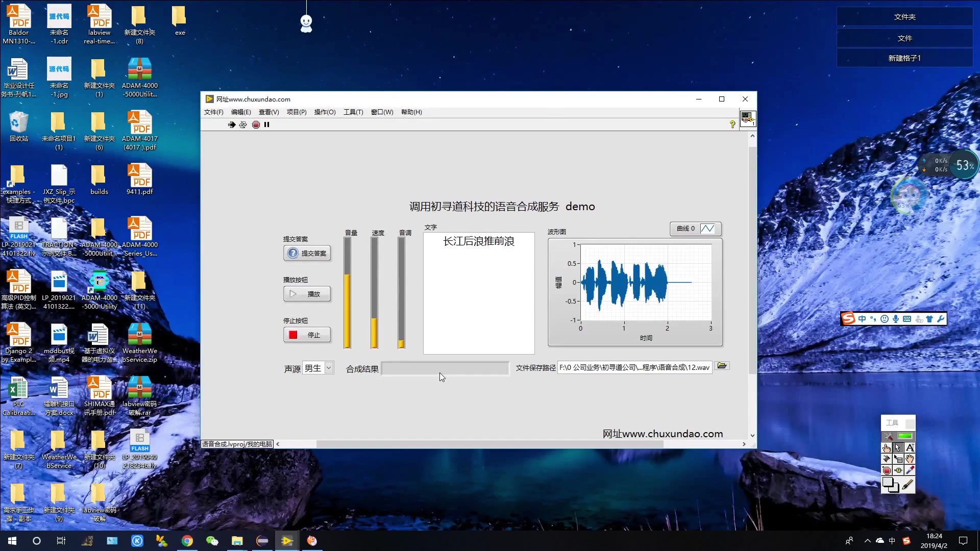Select the Edit Text tool in Tools palette

point(910,448)
